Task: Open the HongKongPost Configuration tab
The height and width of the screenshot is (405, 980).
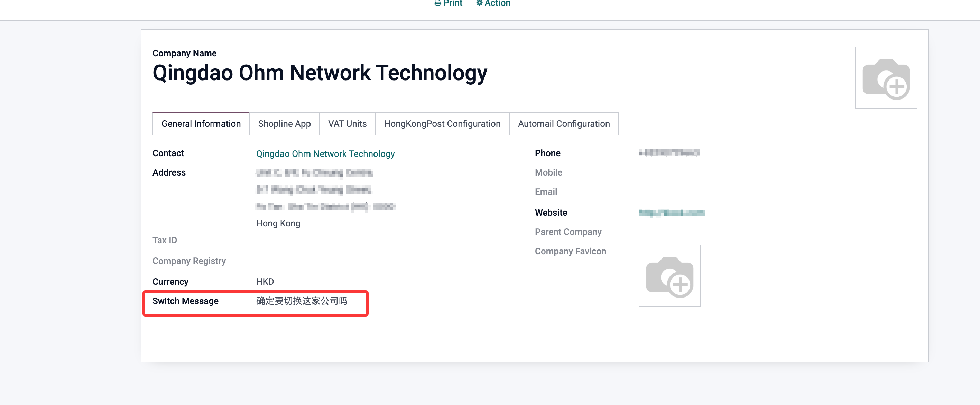Action: (442, 124)
